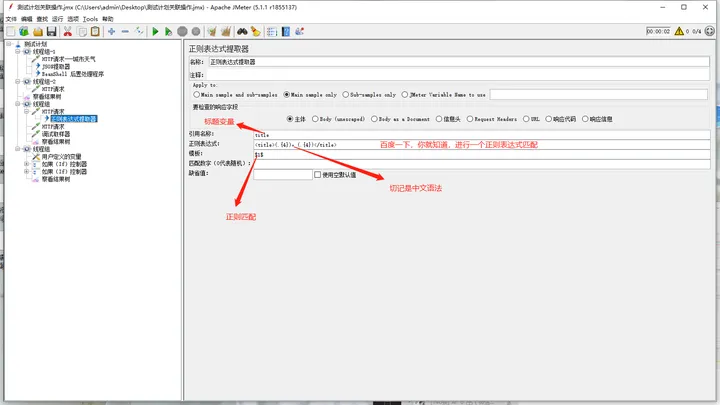720x405 pixels.
Task: Select 用户定义的变量 tree item
Action: (x=61, y=157)
